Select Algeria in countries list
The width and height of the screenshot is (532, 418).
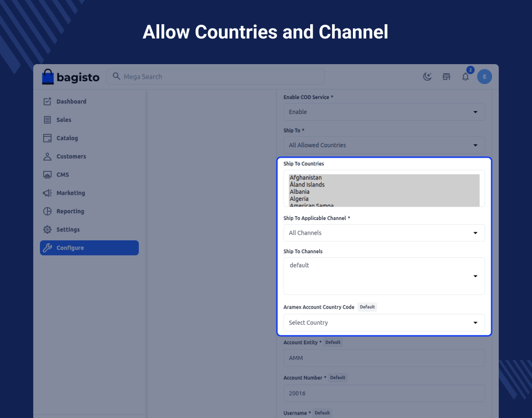pyautogui.click(x=384, y=199)
